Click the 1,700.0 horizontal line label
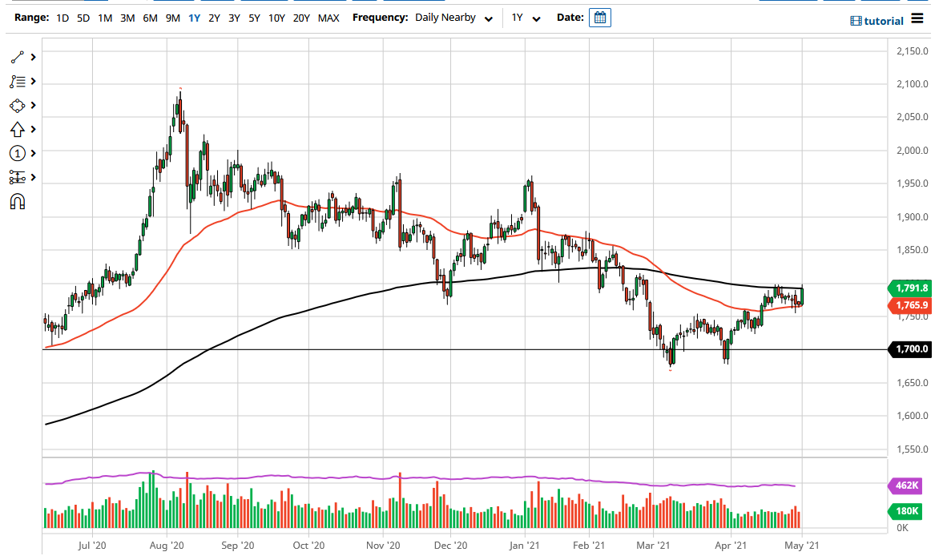Viewport: 935px width, 560px height. point(909,348)
